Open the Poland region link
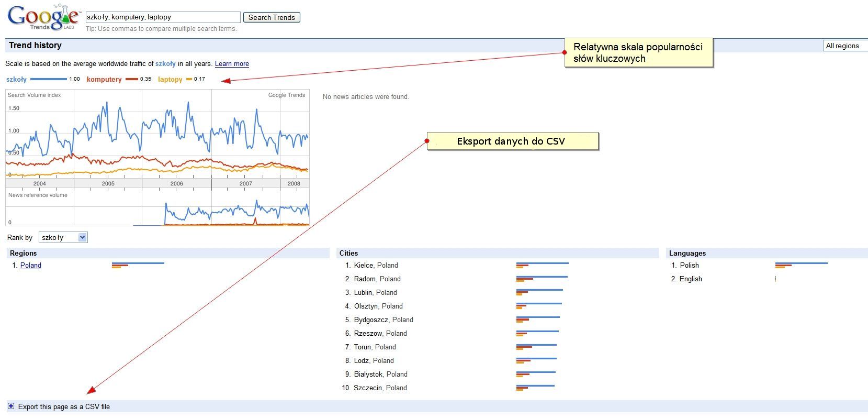Screen dimensions: 868x418 pyautogui.click(x=31, y=266)
